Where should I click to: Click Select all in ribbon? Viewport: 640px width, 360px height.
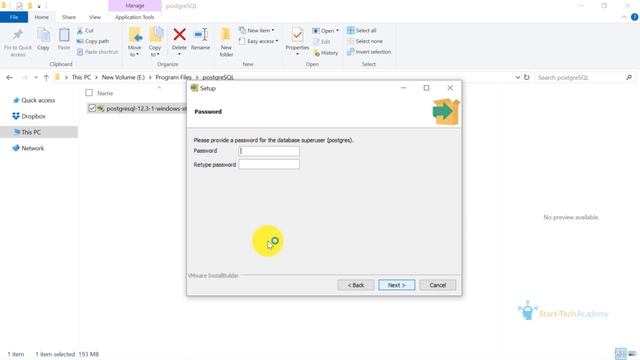(x=362, y=31)
